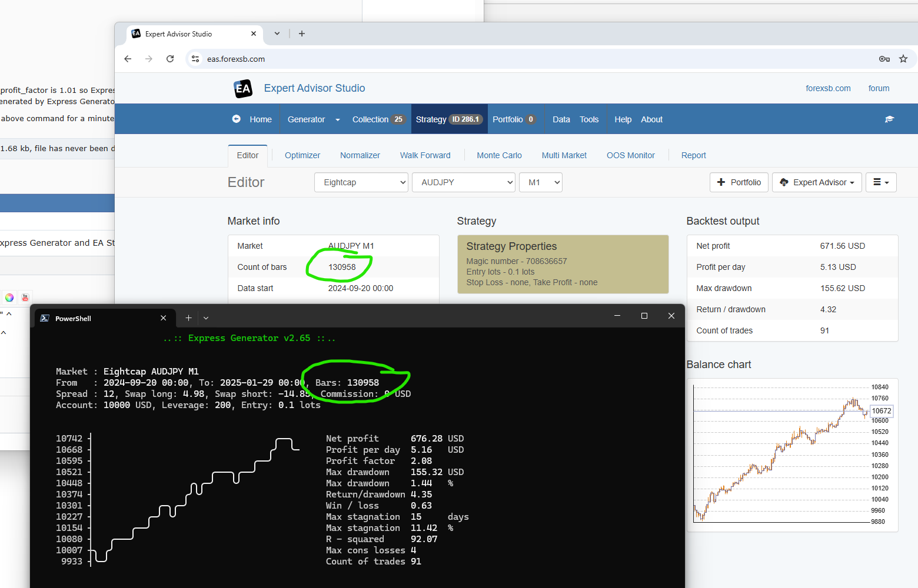Click the plus Portfolio button

point(739,182)
